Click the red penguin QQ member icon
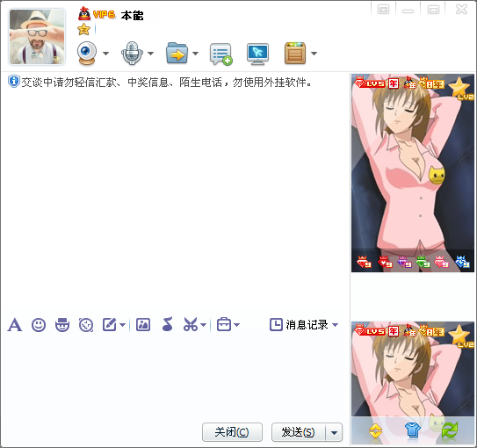Image resolution: width=477 pixels, height=448 pixels. (84, 14)
